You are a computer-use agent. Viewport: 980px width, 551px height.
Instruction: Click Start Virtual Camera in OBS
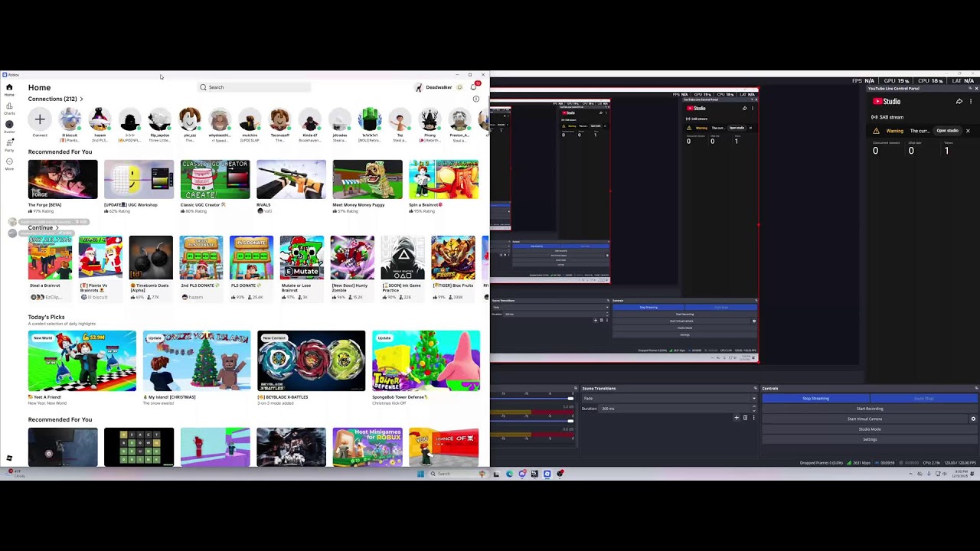pyautogui.click(x=864, y=419)
